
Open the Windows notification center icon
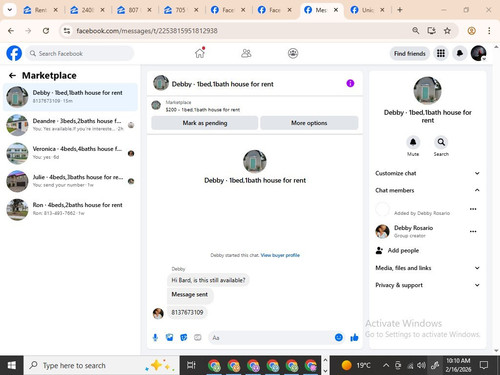[x=484, y=365]
